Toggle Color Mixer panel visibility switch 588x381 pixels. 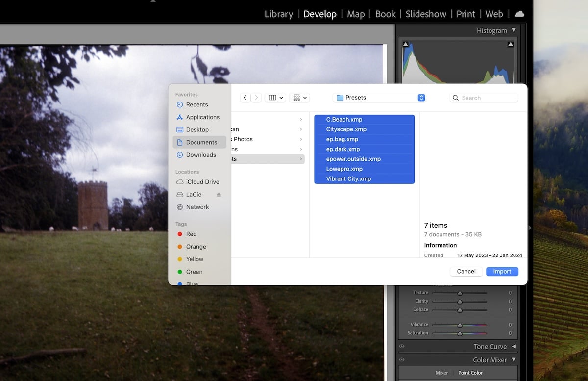402,359
